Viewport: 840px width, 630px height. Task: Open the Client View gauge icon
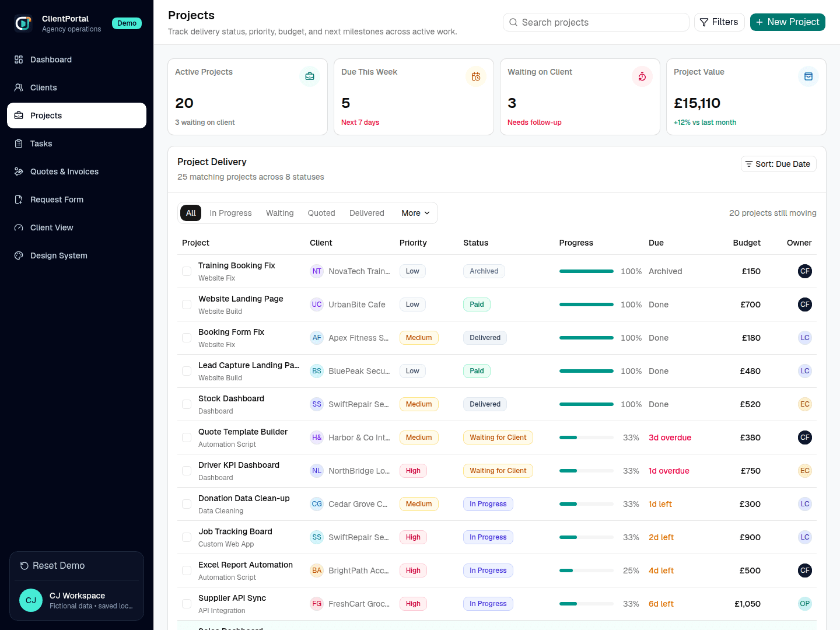[x=19, y=228]
